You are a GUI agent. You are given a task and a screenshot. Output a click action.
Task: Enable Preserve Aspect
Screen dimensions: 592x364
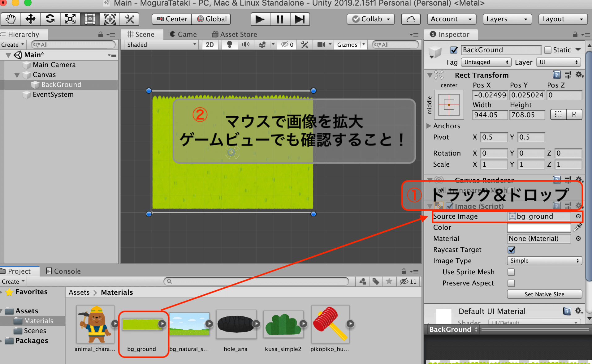click(511, 283)
